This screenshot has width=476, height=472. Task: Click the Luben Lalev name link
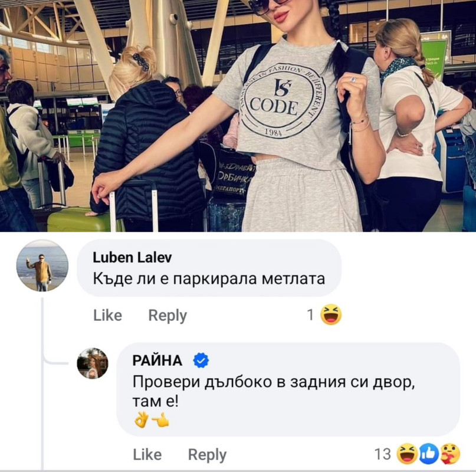click(132, 258)
